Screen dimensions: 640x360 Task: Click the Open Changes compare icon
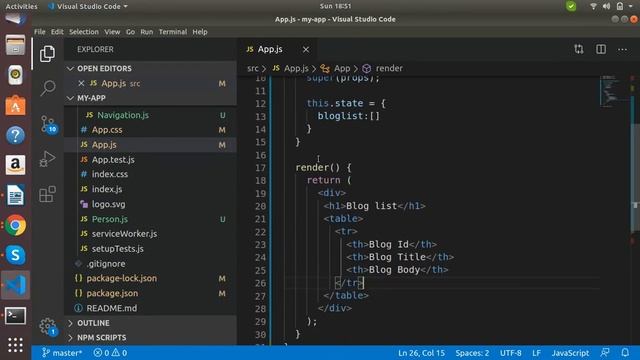(x=579, y=49)
